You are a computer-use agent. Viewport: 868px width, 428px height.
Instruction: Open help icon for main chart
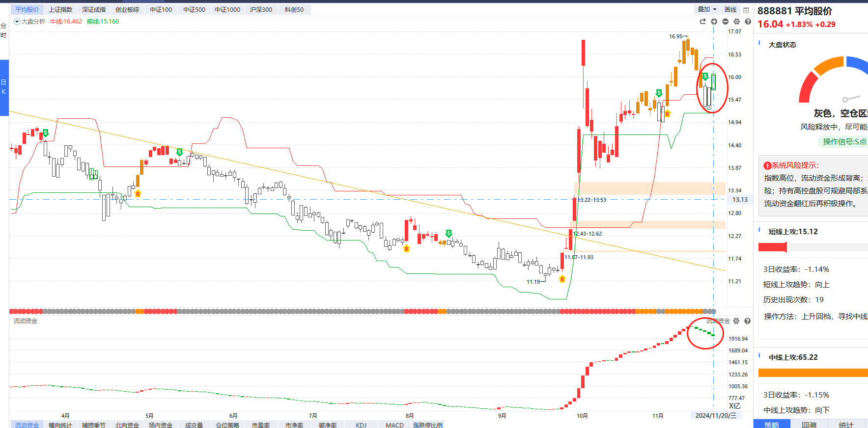[x=748, y=22]
